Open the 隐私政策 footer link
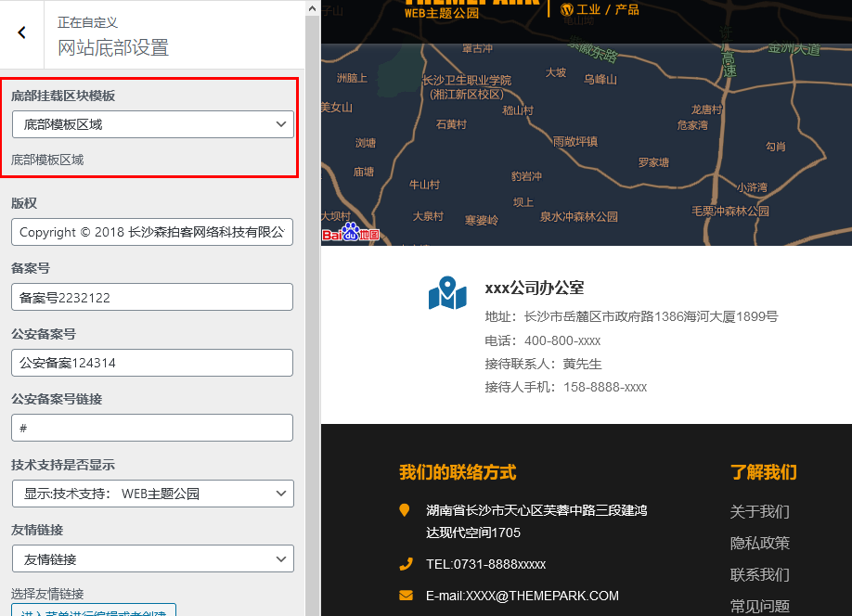This screenshot has height=616, width=852. pos(757,543)
